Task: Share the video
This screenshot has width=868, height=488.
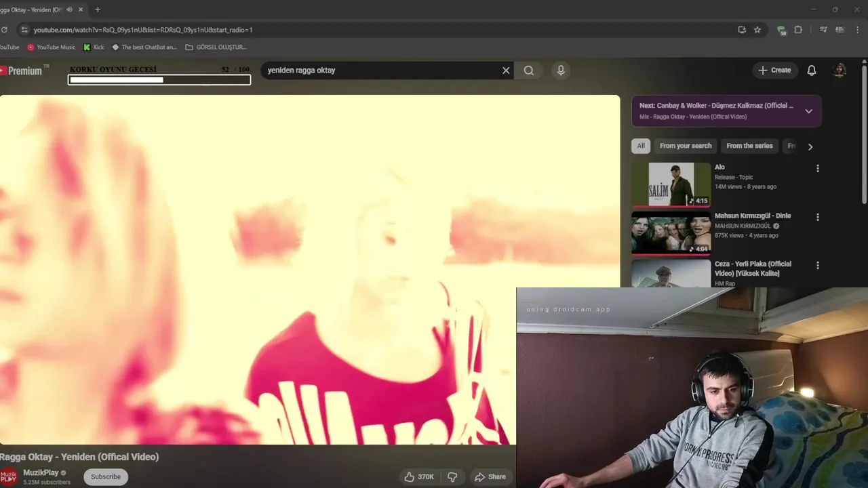Action: (490, 477)
